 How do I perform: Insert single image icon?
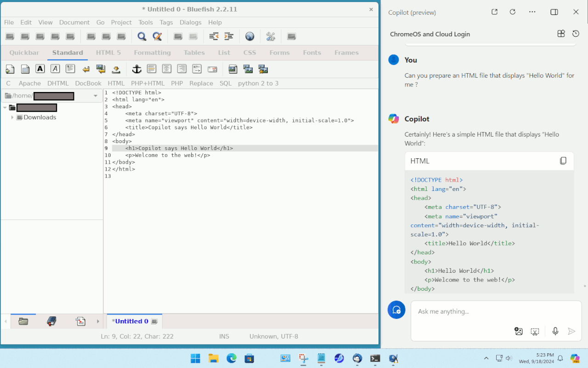pyautogui.click(x=233, y=69)
